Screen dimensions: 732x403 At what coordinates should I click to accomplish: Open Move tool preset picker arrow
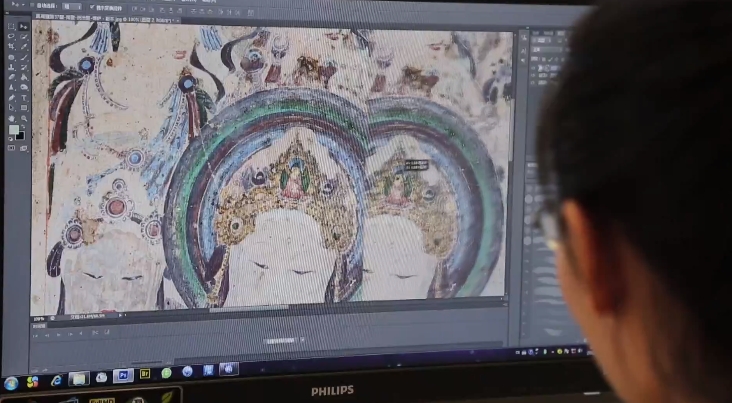click(x=23, y=5)
